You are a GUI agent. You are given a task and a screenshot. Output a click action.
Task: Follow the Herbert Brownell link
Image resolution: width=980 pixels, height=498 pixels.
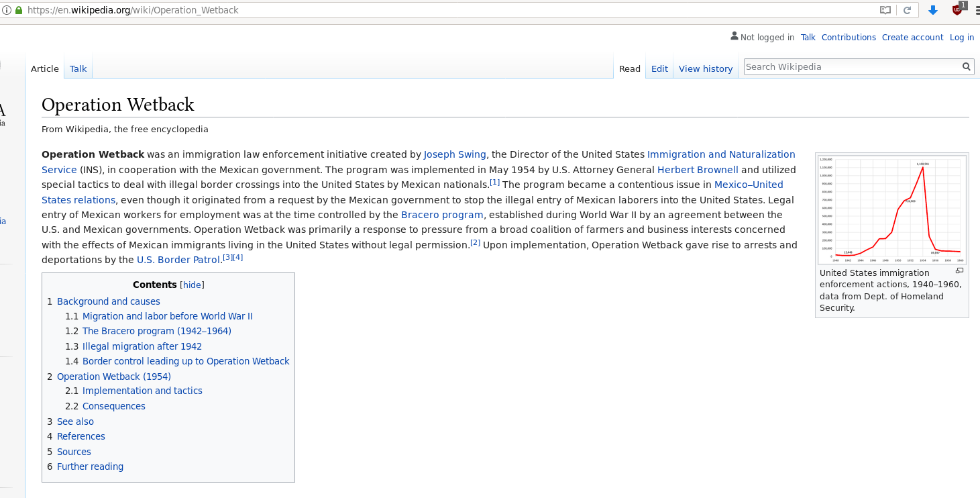click(698, 170)
